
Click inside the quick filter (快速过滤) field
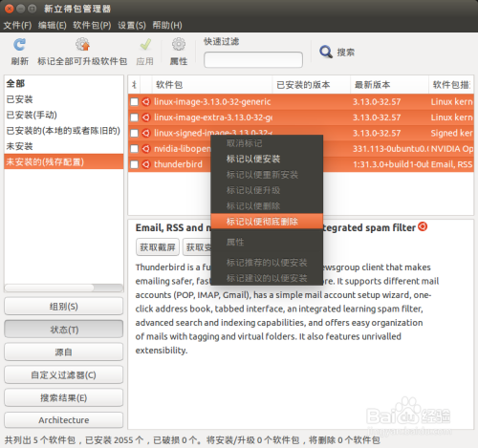click(253, 60)
